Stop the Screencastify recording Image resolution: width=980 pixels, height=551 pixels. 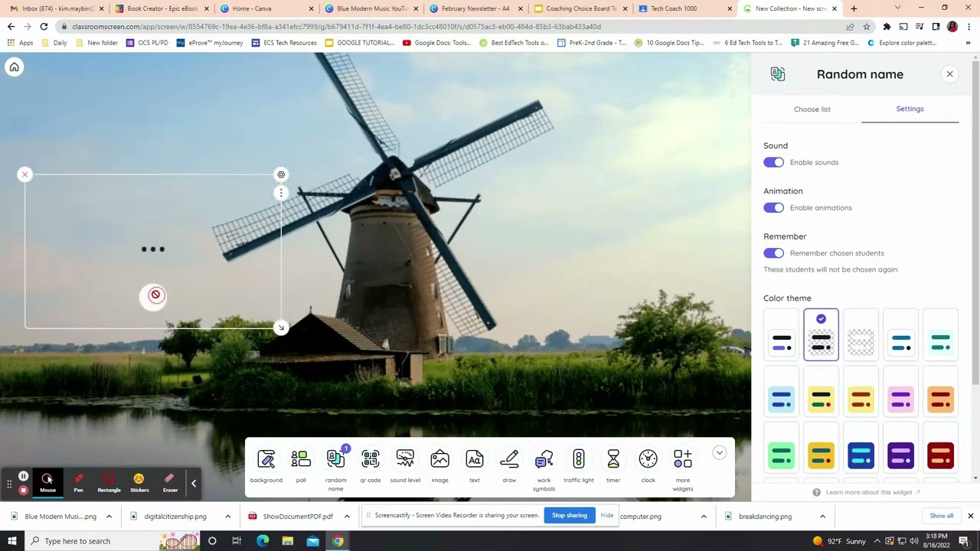tap(23, 490)
